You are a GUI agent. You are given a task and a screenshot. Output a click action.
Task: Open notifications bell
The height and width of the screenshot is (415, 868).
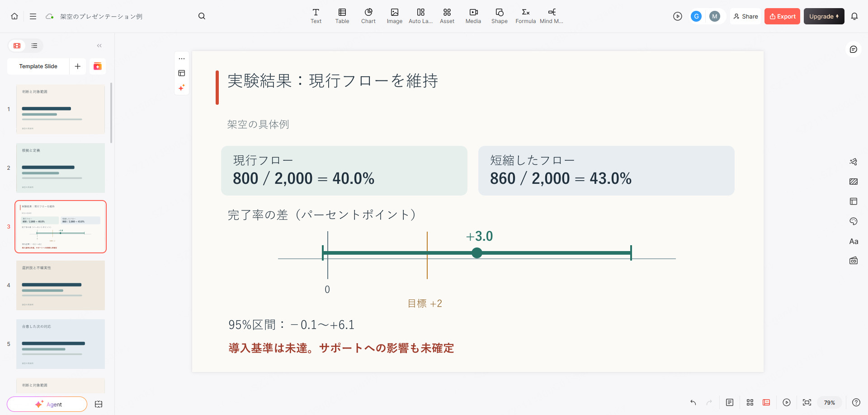(854, 16)
